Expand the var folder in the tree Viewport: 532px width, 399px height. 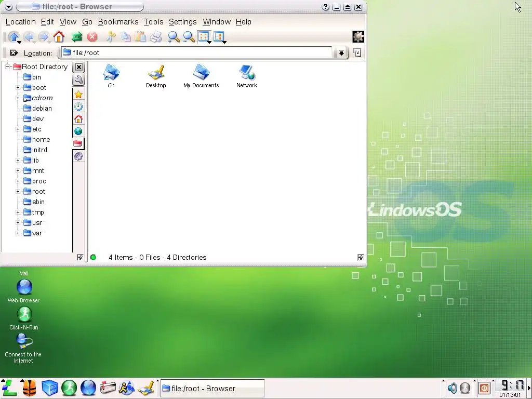[18, 233]
